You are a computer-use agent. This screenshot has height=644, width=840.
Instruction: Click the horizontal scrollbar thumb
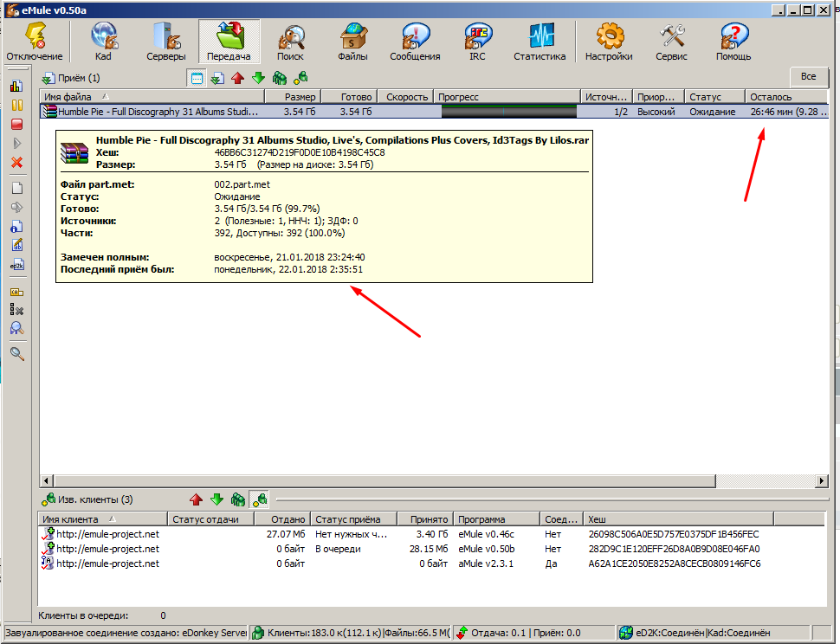pyautogui.click(x=384, y=480)
